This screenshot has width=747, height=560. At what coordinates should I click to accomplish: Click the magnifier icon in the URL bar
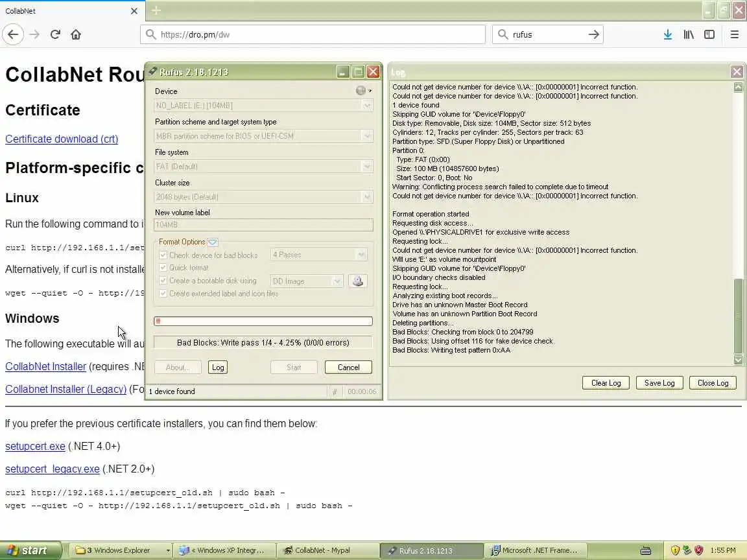coord(150,34)
